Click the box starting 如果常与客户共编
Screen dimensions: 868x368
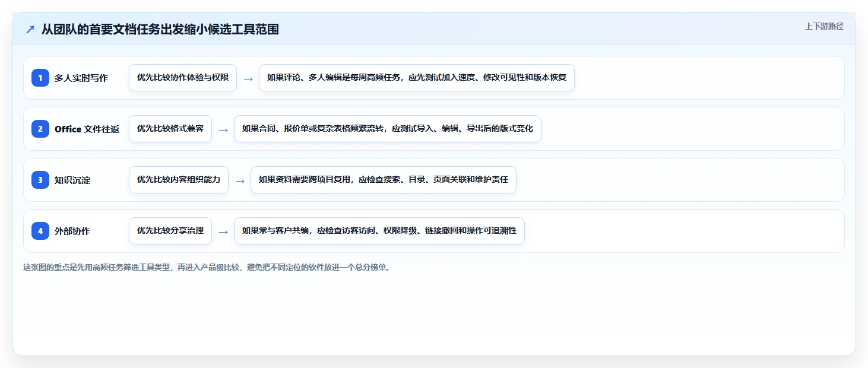pos(379,231)
